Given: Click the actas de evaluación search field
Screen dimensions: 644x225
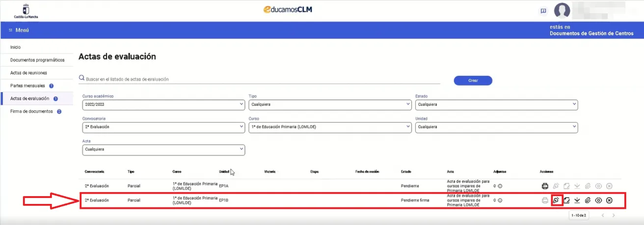Looking at the screenshot, I should point(265,79).
